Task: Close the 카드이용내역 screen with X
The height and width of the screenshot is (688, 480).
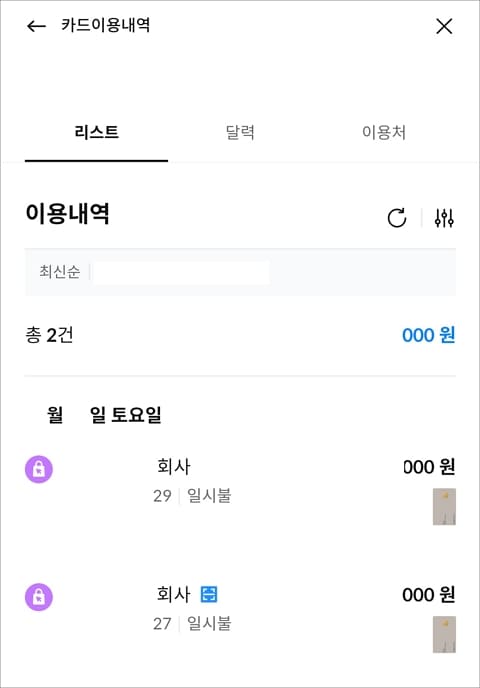Action: click(444, 26)
